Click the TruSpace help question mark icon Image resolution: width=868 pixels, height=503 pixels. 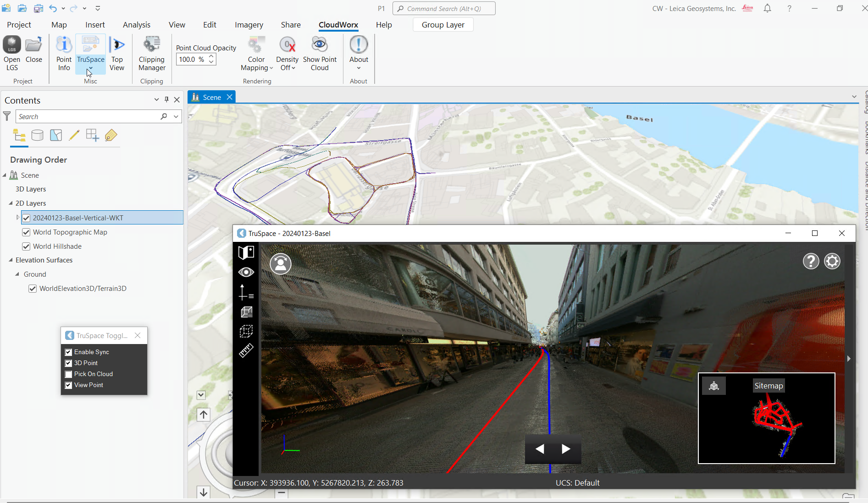811,262
